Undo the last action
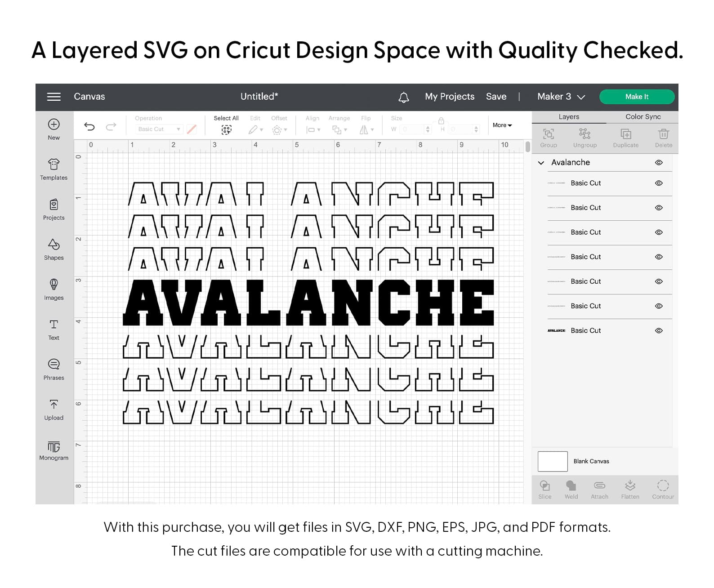The image size is (714, 588). pyautogui.click(x=89, y=126)
